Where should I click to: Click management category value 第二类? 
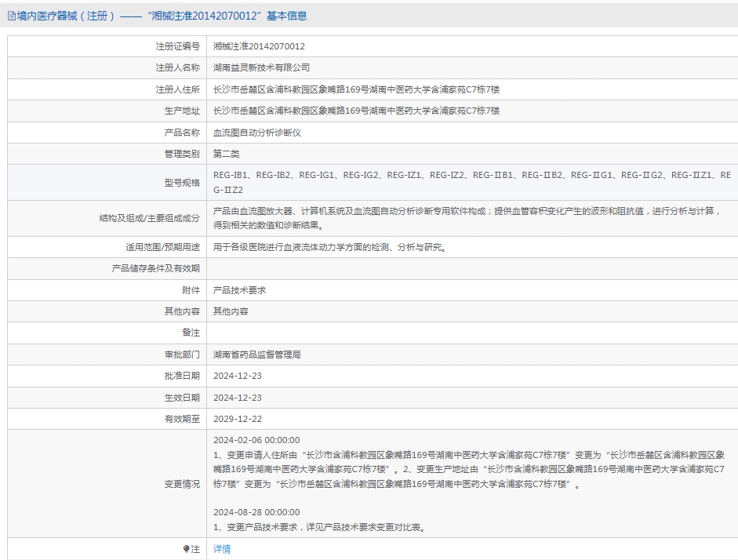click(x=227, y=154)
